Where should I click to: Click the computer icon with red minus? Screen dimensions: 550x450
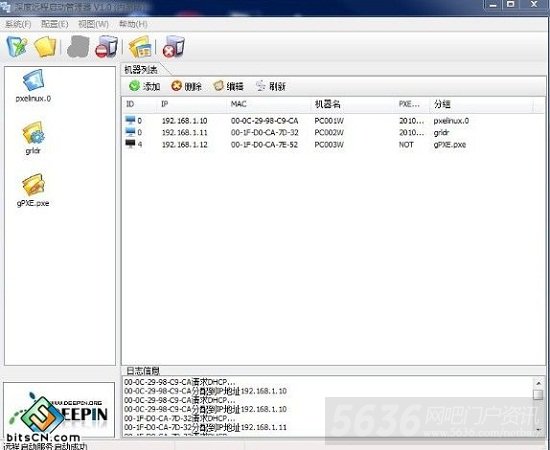(106, 47)
